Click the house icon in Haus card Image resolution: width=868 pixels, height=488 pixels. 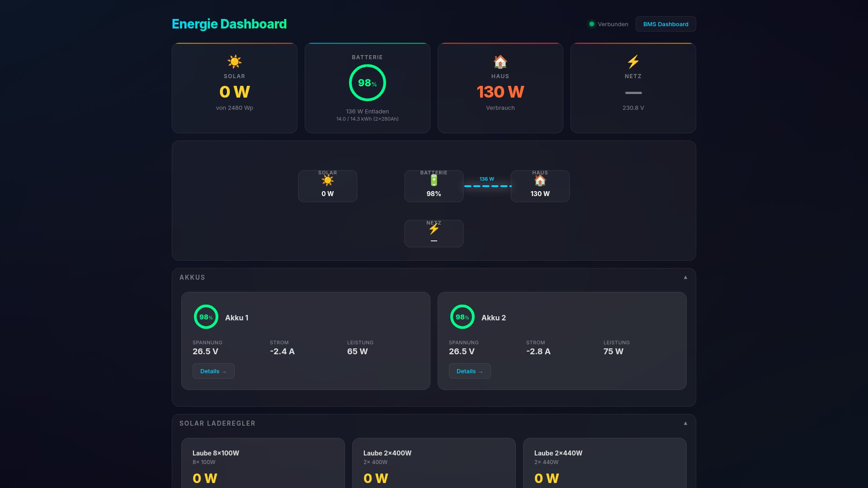(x=500, y=61)
